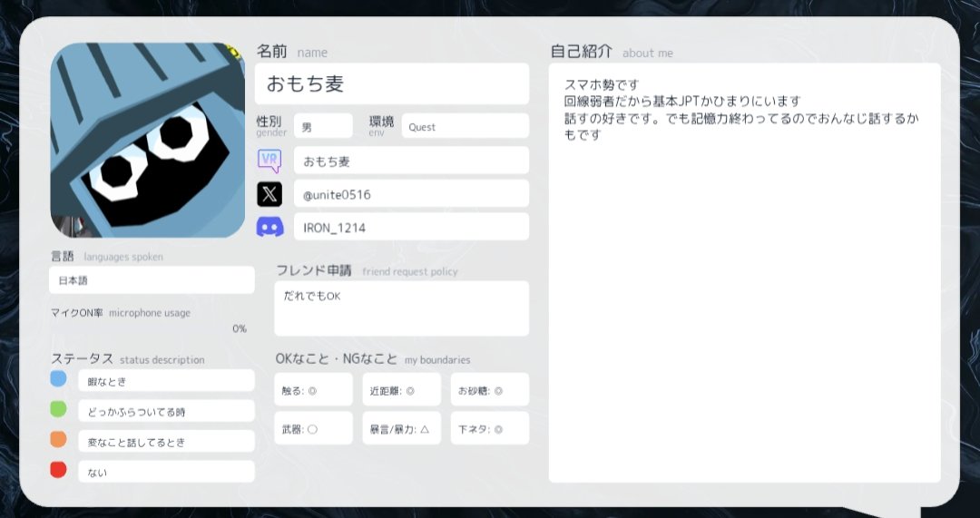Click the languages field showing 日本語
Screen dimensions: 980x518
pos(152,280)
